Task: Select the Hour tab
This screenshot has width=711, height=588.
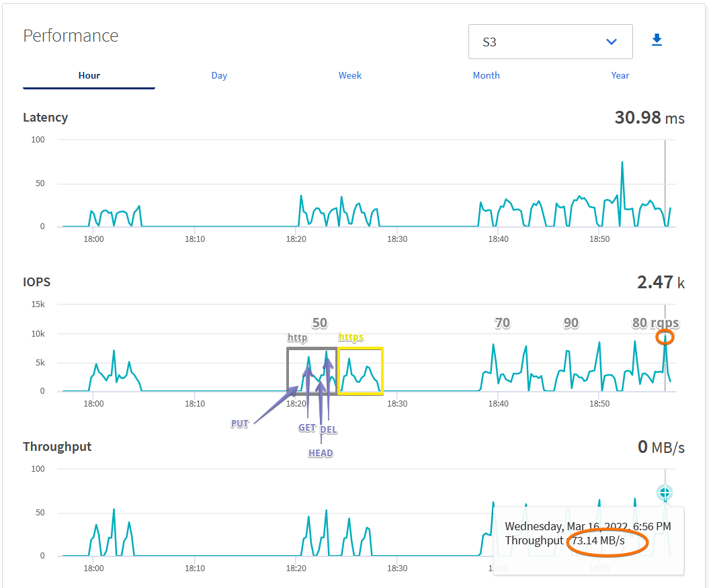Action: (89, 76)
